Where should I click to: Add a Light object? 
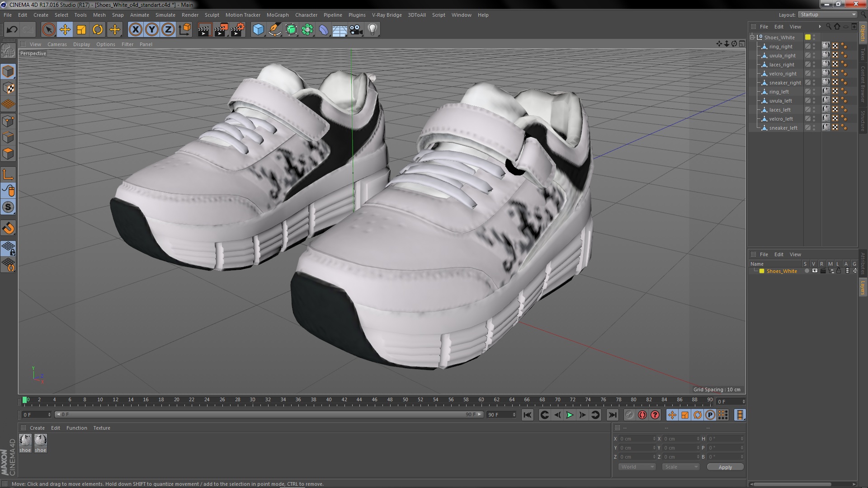pos(373,30)
